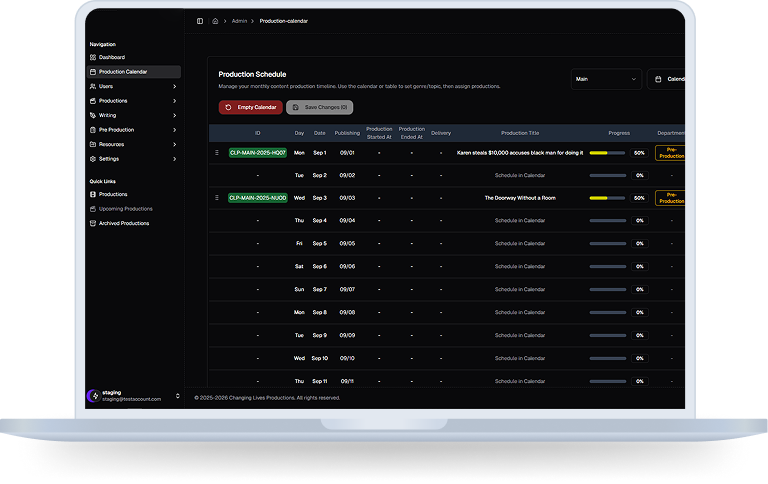The width and height of the screenshot is (768, 484).
Task: Open Productions under Quick Links
Action: pyautogui.click(x=112, y=194)
